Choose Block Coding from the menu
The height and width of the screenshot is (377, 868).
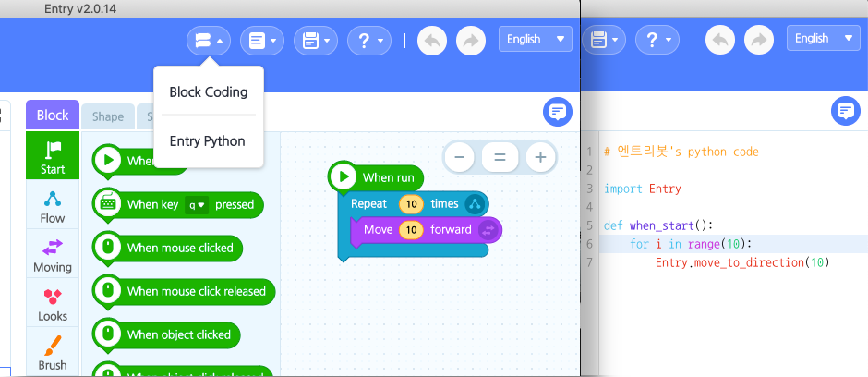[209, 91]
